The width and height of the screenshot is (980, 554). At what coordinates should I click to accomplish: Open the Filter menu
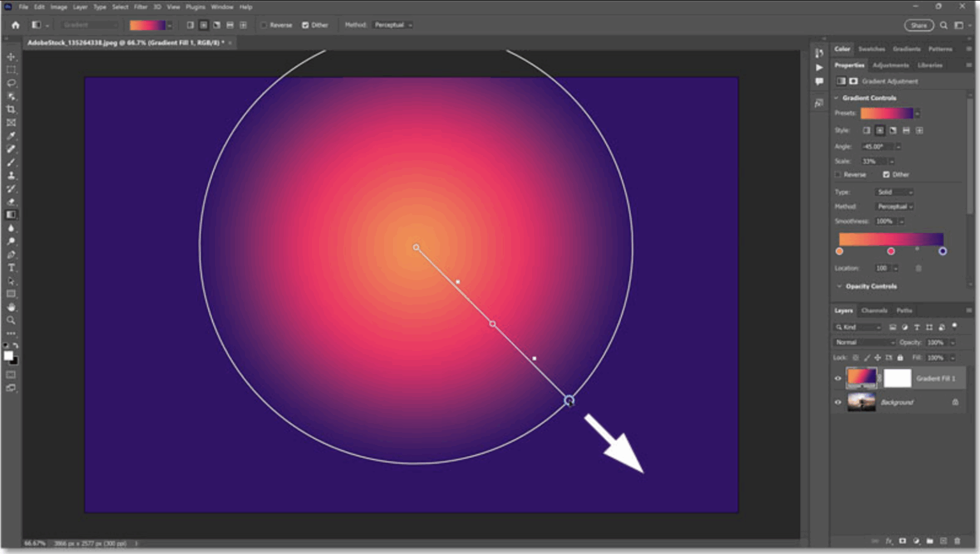tap(141, 7)
